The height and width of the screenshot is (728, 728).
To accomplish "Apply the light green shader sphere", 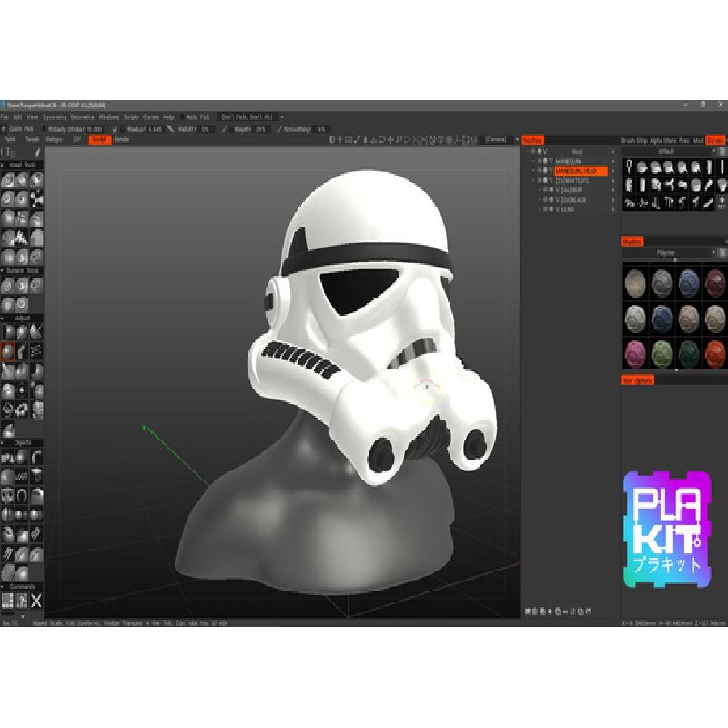I will 662,354.
